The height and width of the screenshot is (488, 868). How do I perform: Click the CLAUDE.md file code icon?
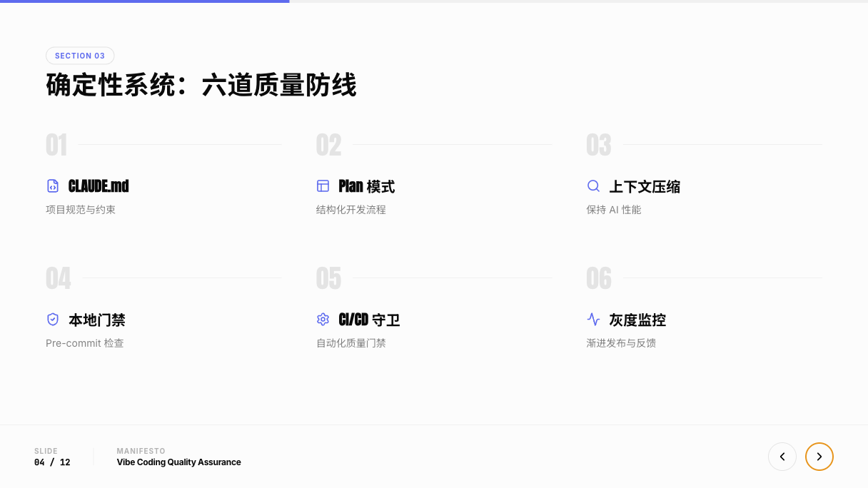coord(53,186)
